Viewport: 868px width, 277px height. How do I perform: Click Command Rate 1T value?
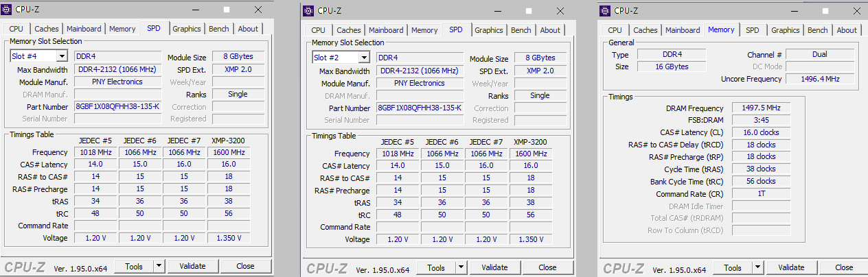tap(761, 193)
